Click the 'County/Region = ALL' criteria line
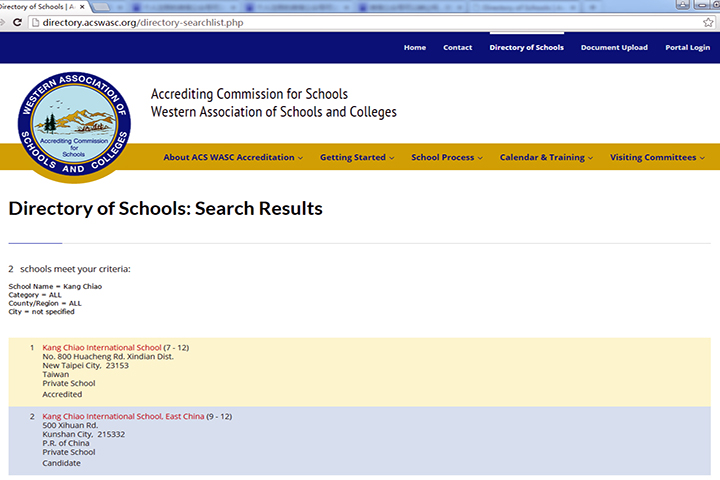 45,303
